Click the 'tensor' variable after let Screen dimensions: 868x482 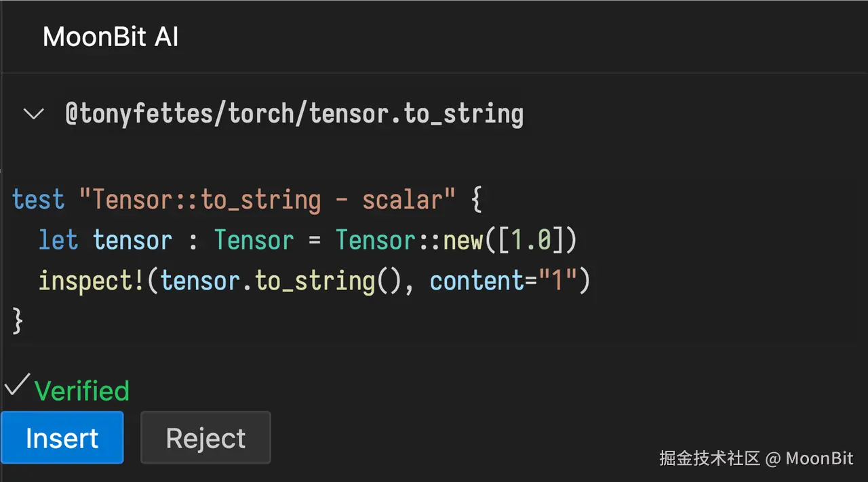[132, 241]
